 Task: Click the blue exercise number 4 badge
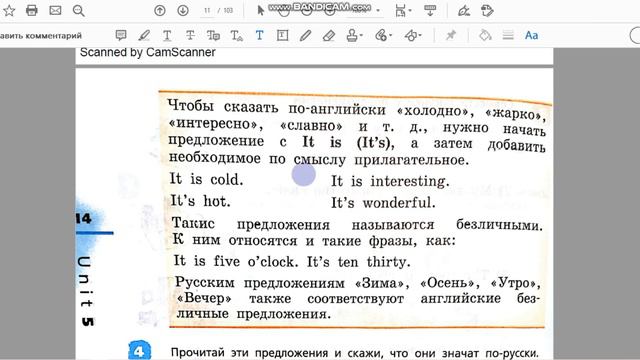tap(140, 351)
